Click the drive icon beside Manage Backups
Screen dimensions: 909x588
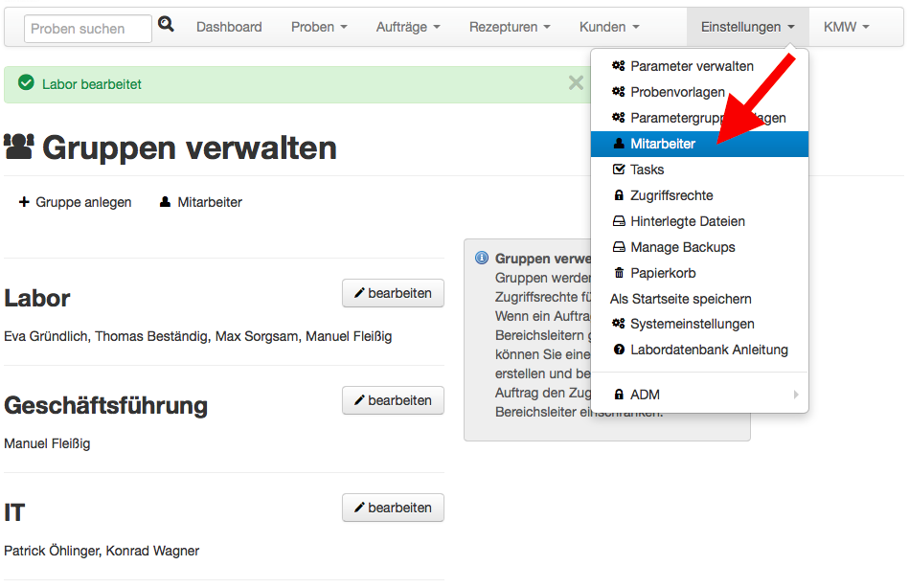coord(619,247)
